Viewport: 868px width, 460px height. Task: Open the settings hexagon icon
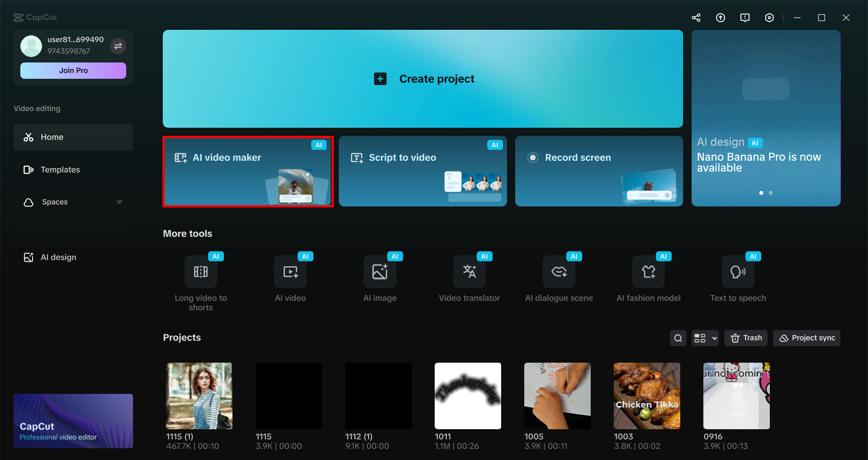[x=769, y=18]
